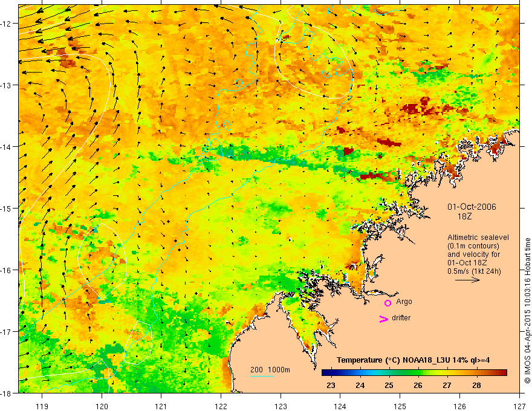Click the "200 1000m" depth contour label
Image resolution: width=532 pixels, height=411 pixels.
tap(270, 370)
